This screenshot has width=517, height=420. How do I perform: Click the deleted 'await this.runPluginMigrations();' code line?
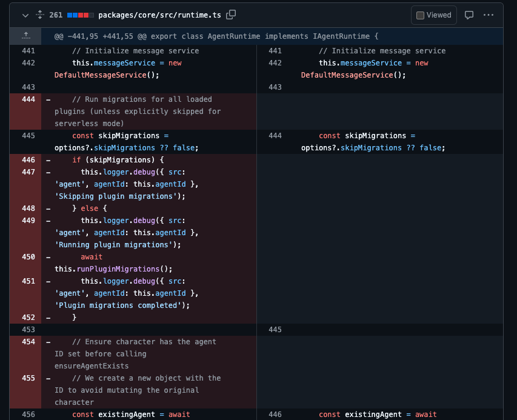click(113, 269)
